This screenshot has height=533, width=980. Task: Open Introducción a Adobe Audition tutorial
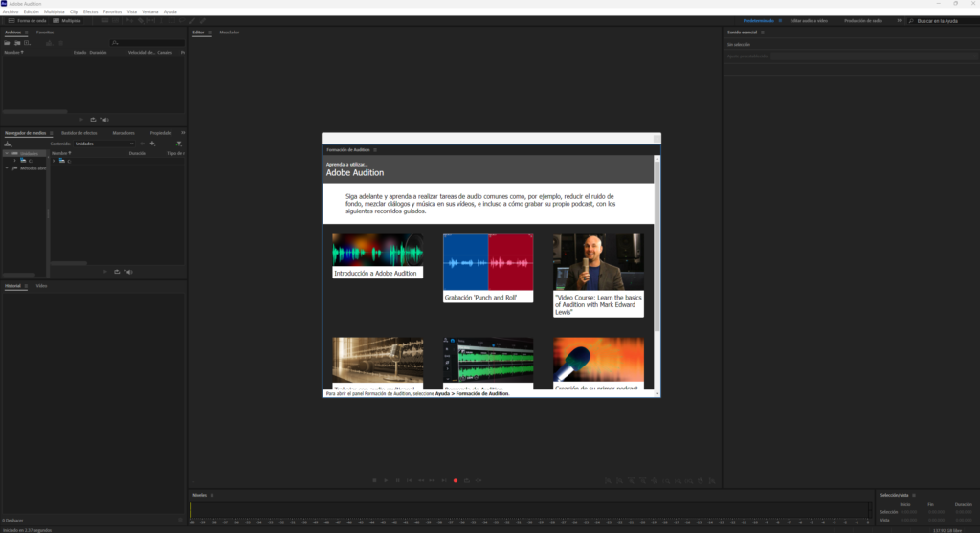coord(377,256)
